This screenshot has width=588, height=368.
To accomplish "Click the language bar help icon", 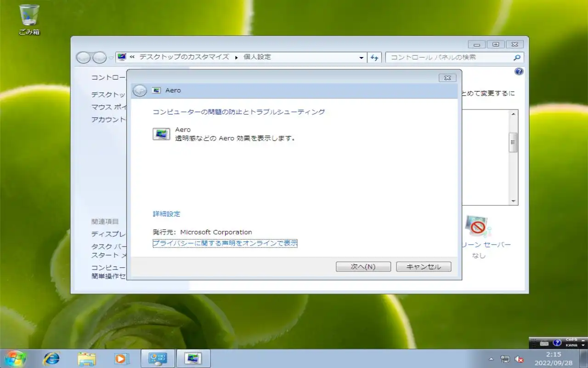I will point(557,343).
